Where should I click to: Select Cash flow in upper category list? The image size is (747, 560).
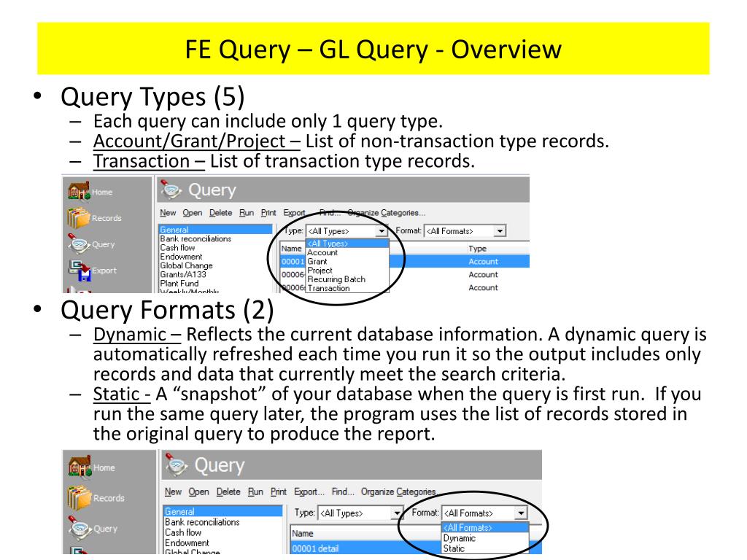click(177, 248)
